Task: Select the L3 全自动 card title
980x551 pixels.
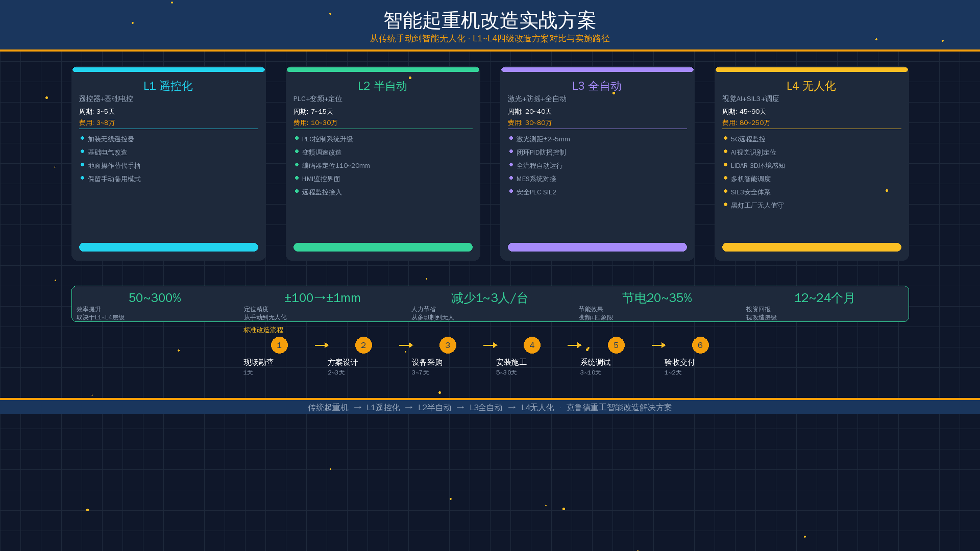Action: tap(597, 86)
